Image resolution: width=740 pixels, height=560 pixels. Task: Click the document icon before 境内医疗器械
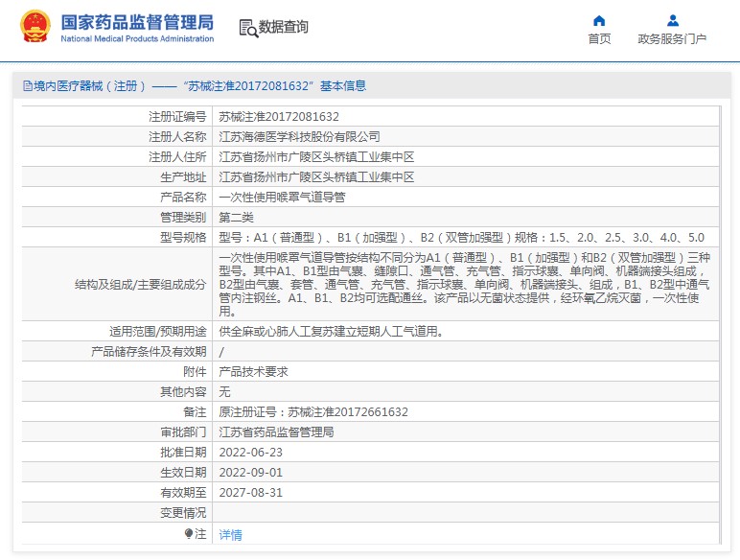tap(27, 86)
